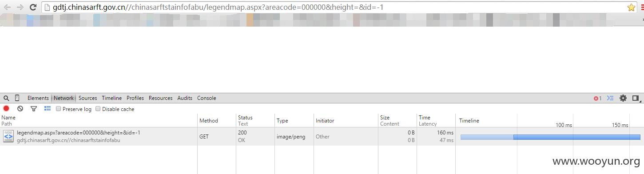Open the Resources tab
644x174 pixels.
click(x=160, y=98)
